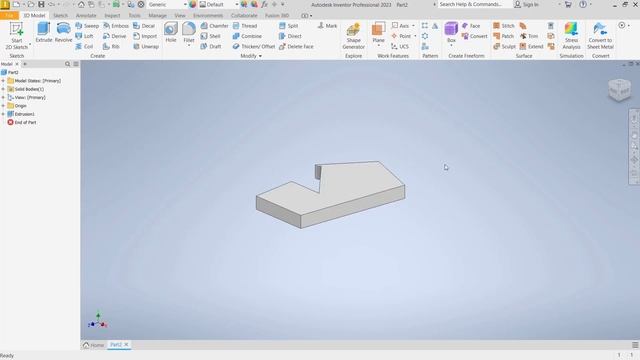640x360 pixels.
Task: Open the Face freeform tool
Action: [x=471, y=26]
